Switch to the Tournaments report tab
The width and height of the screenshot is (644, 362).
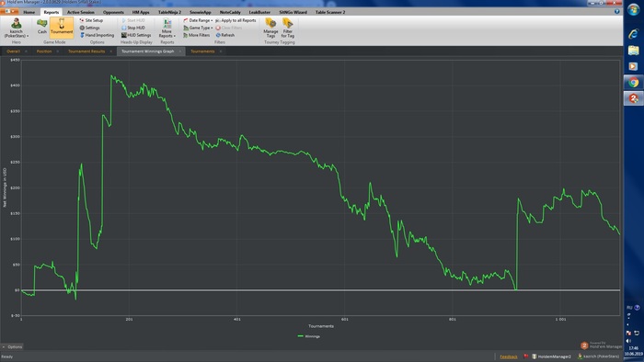202,51
